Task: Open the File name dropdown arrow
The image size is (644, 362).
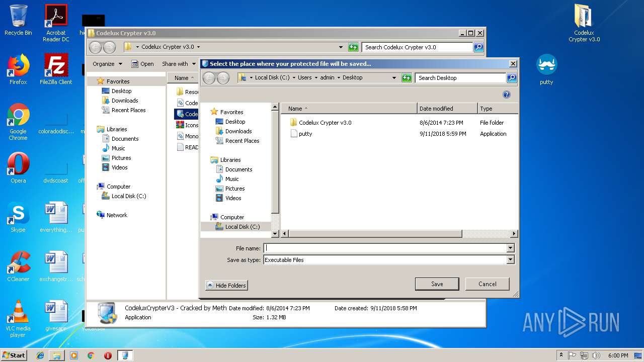Action: click(510, 248)
